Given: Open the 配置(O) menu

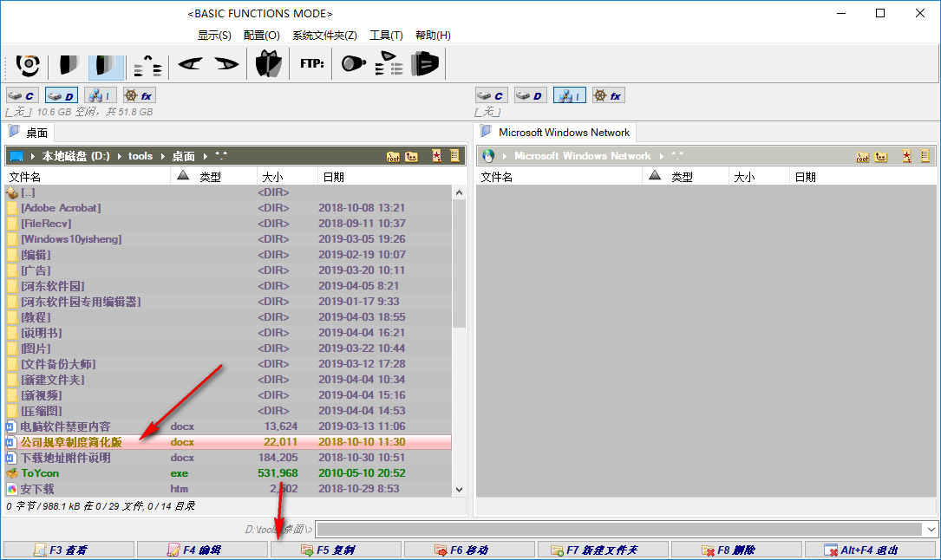Looking at the screenshot, I should (262, 36).
